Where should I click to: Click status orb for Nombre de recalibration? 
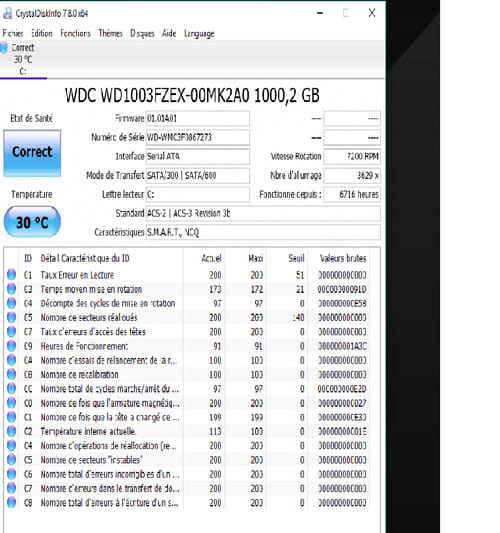[11, 375]
